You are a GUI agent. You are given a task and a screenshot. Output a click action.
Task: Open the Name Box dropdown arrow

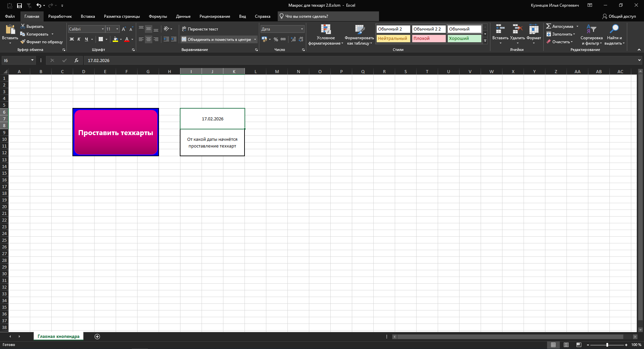tap(32, 60)
